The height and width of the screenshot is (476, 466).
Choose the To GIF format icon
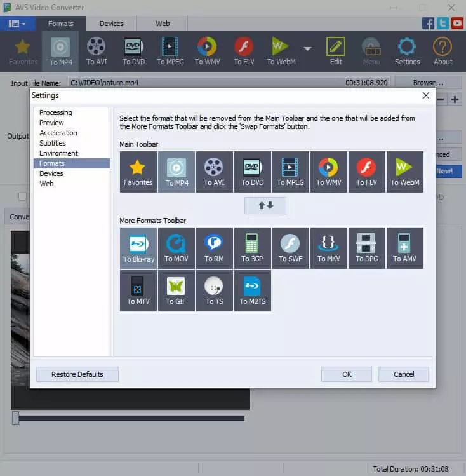[176, 290]
